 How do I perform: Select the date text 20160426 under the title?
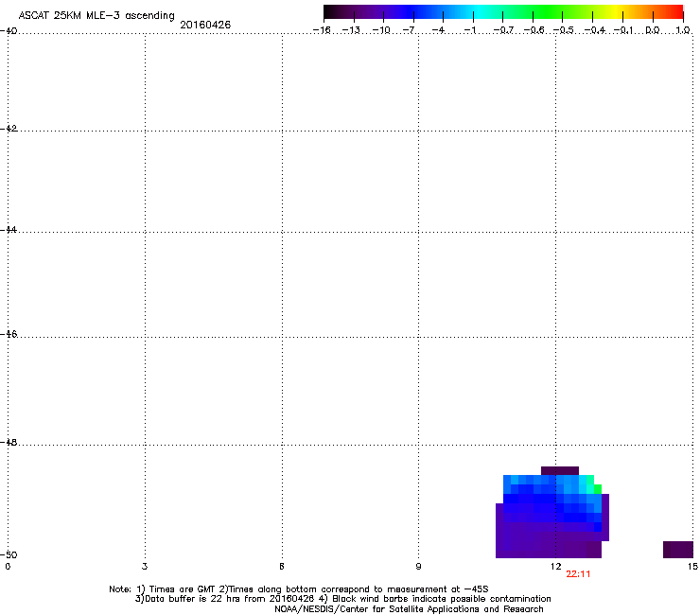205,25
